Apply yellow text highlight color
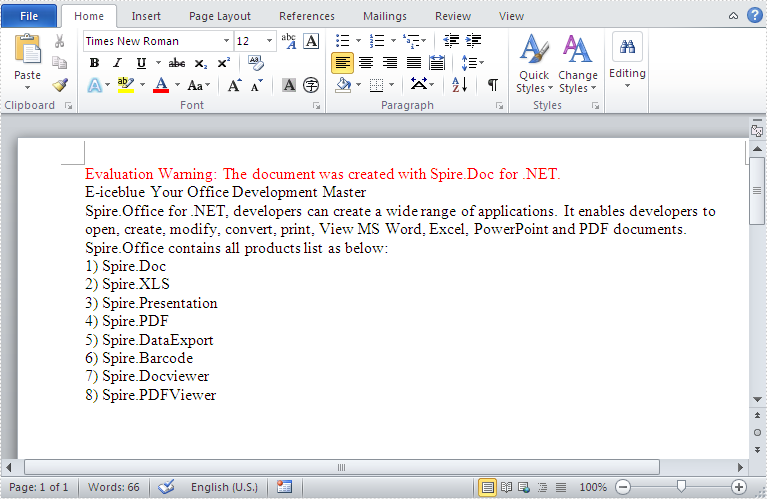 pyautogui.click(x=126, y=85)
